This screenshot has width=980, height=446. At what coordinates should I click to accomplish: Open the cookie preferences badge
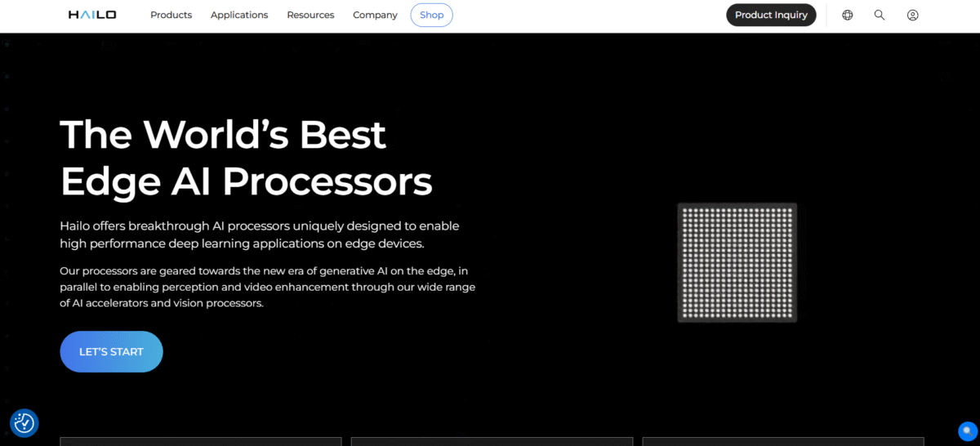[24, 422]
